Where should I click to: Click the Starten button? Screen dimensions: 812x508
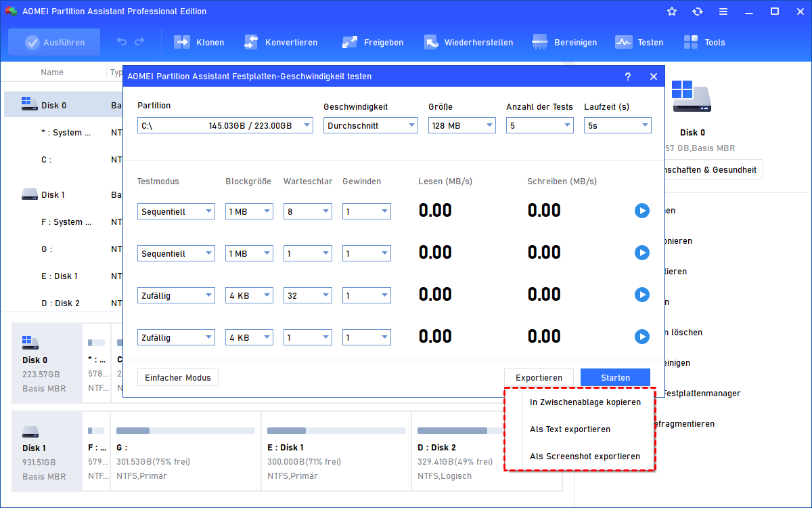tap(615, 377)
